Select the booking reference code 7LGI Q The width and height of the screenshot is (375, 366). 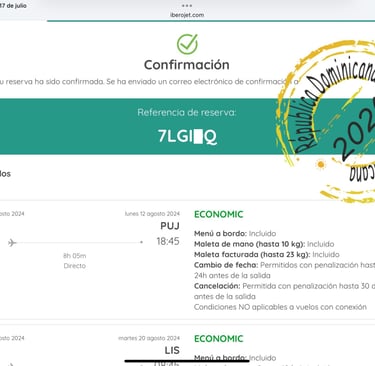point(187,136)
